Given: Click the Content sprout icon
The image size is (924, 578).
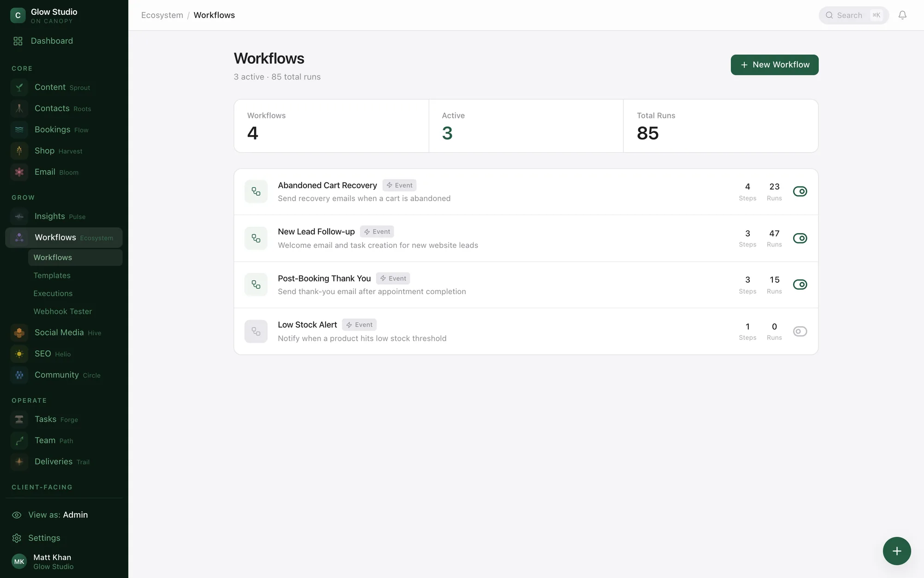Looking at the screenshot, I should coord(19,87).
